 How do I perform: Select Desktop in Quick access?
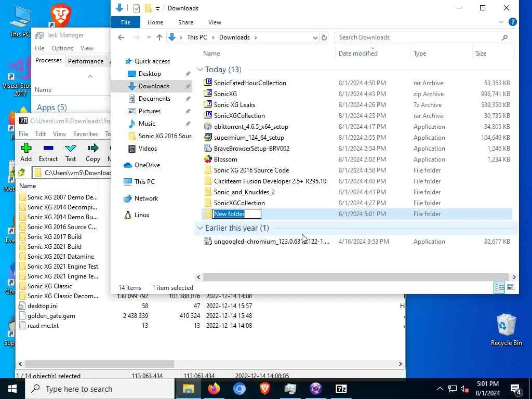(150, 74)
